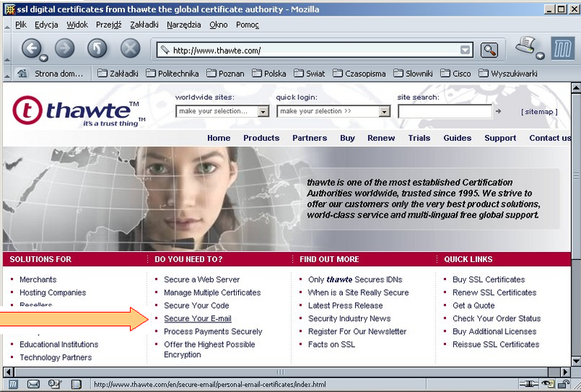Click the vertical scrollbar down arrow
This screenshot has height=392, width=581.
576,361
